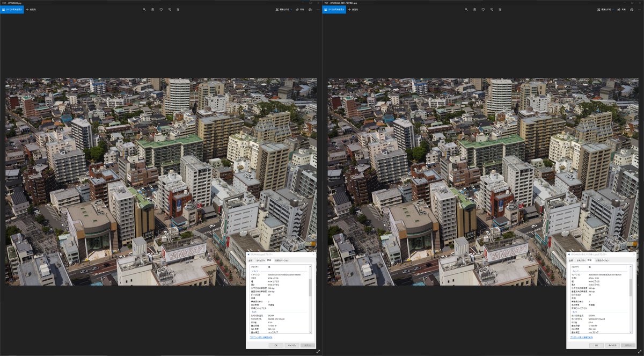Screen dimensions: 644x356
Task: Switch to the セキュリティ tab in the left properties dialog
Action: [261, 260]
